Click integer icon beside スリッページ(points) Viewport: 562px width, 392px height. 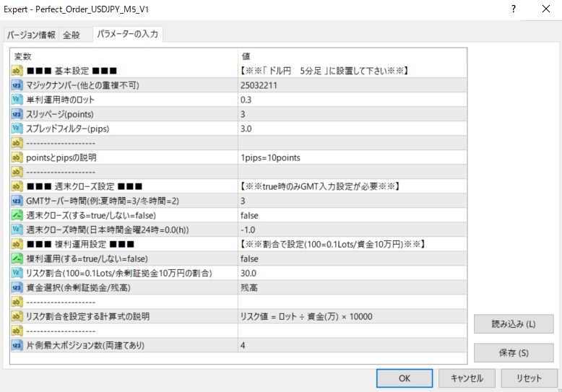(17, 114)
